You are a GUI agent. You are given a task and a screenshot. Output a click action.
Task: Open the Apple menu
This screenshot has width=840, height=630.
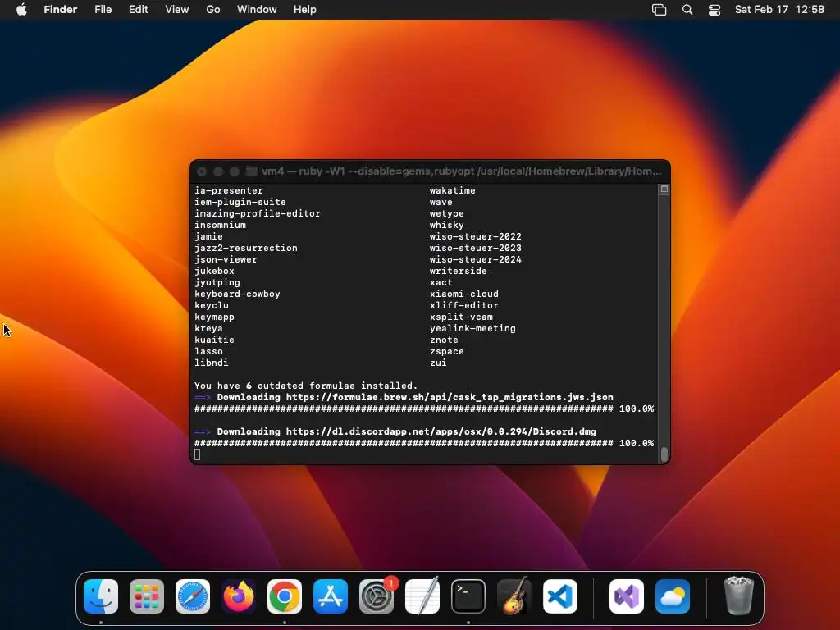click(x=21, y=10)
